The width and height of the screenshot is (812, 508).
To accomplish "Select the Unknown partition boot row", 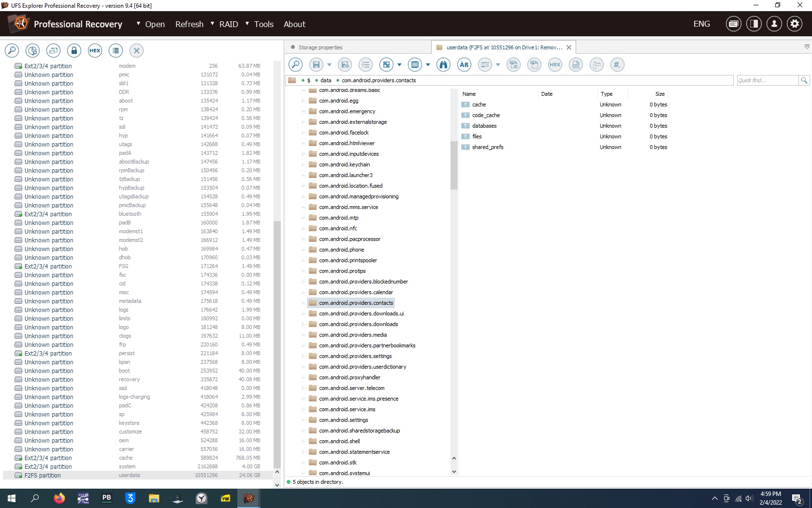I will [138, 371].
